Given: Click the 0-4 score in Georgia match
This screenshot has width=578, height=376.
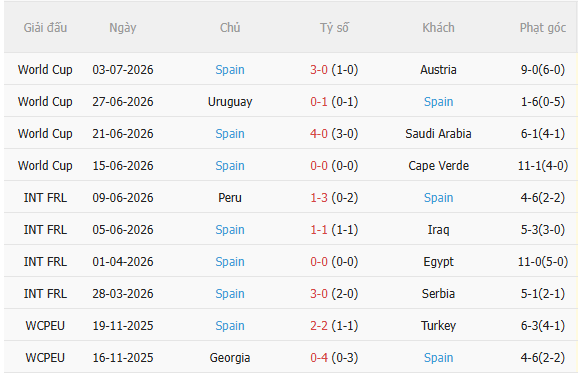Looking at the screenshot, I should [319, 358].
